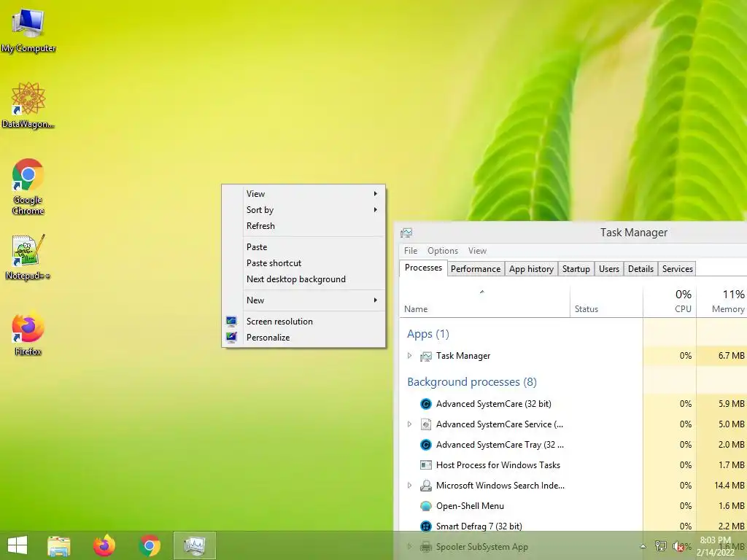Open File Explorer from the taskbar
The height and width of the screenshot is (560, 747).
coord(59,545)
